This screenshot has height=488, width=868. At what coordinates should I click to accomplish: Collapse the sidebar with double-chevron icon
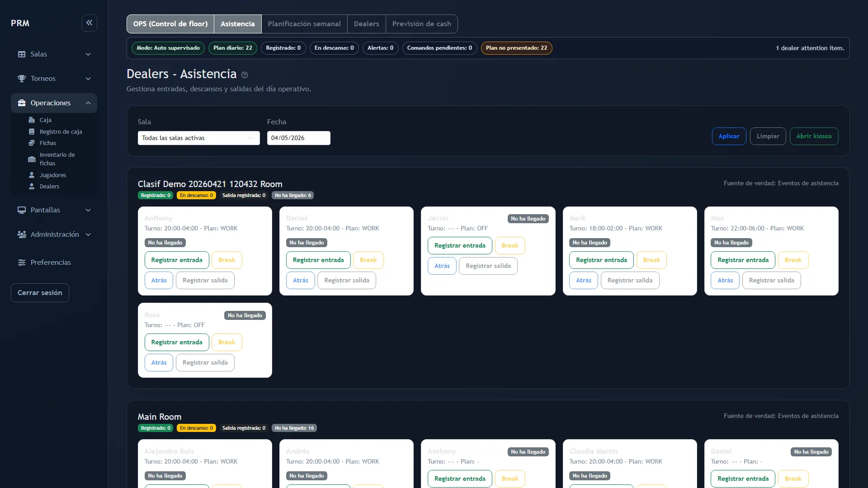pos(89,23)
